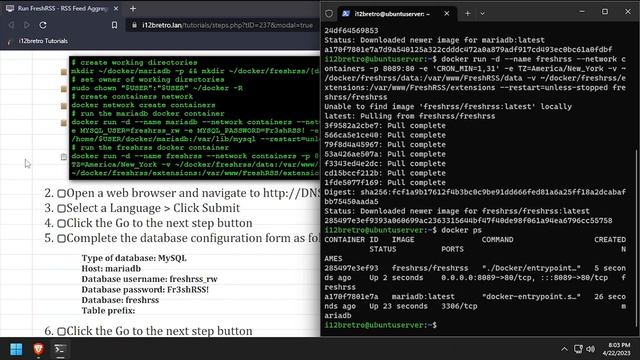The image size is (640, 360).
Task: Click the Database: freshrss text
Action: click(x=120, y=300)
